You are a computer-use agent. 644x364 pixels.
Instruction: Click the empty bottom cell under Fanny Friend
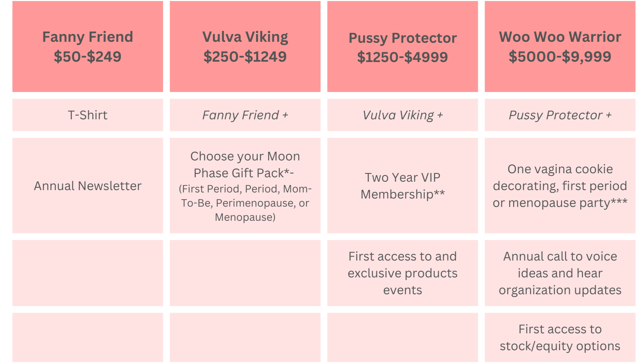coord(88,337)
